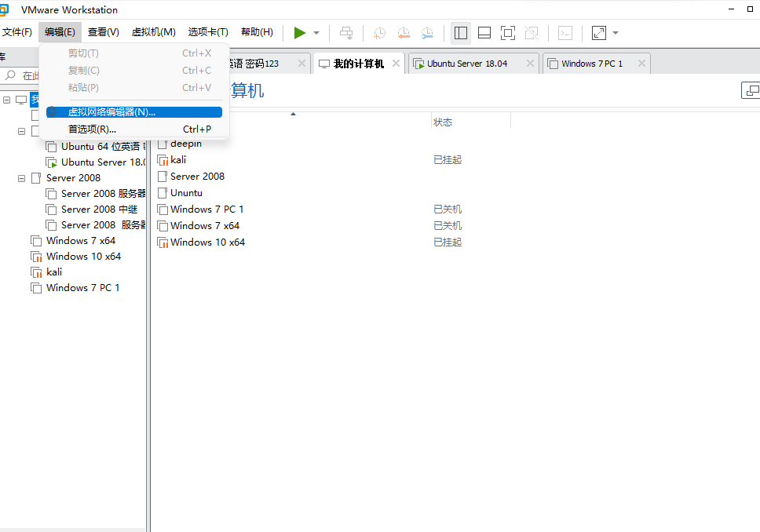
Task: Collapse the folder above Ubuntu 64 位英语
Action: (21, 131)
